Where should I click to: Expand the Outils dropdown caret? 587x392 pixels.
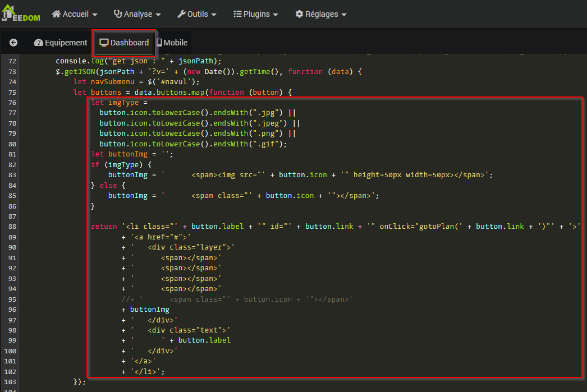[x=213, y=15]
